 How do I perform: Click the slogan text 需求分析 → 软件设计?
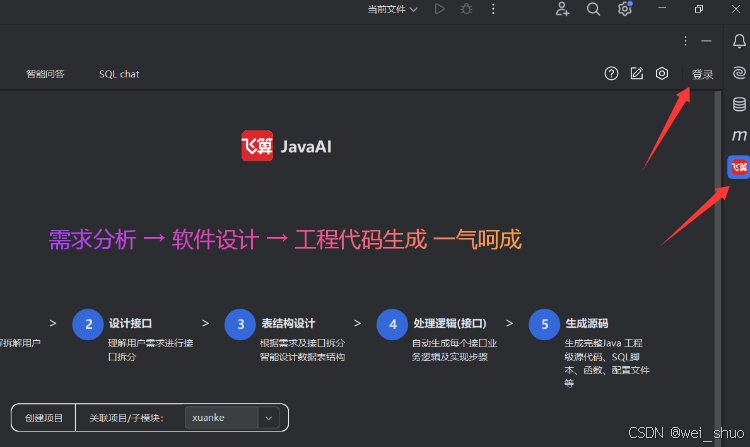pos(154,240)
